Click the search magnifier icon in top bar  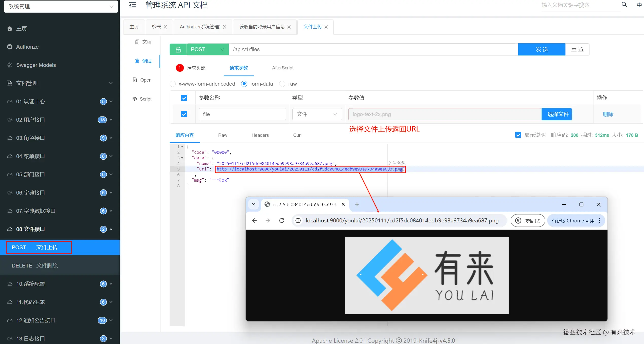click(624, 5)
